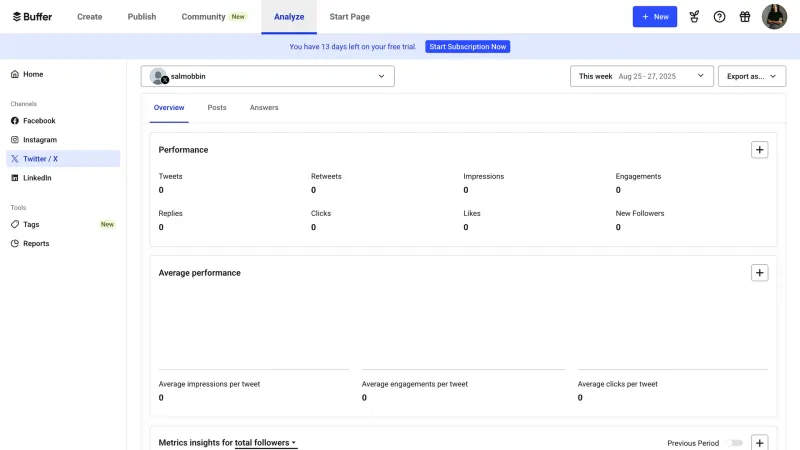Add Metrics insights section to report
800x450 pixels.
click(x=759, y=442)
